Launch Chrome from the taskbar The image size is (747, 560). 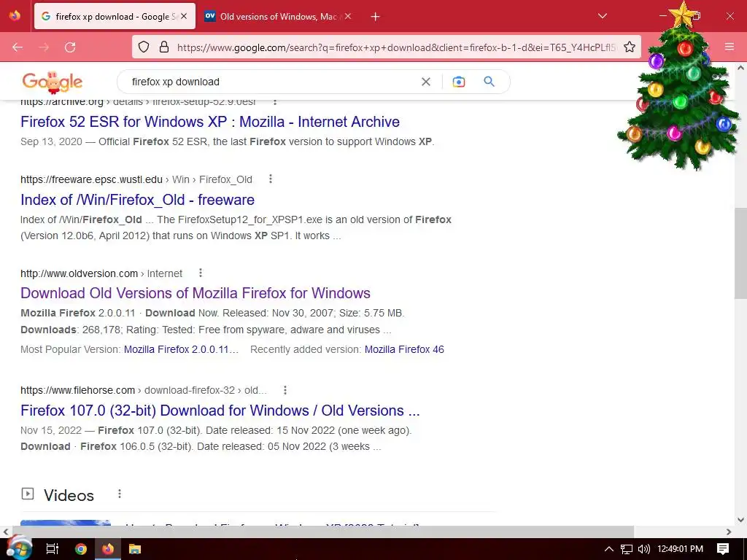click(81, 549)
